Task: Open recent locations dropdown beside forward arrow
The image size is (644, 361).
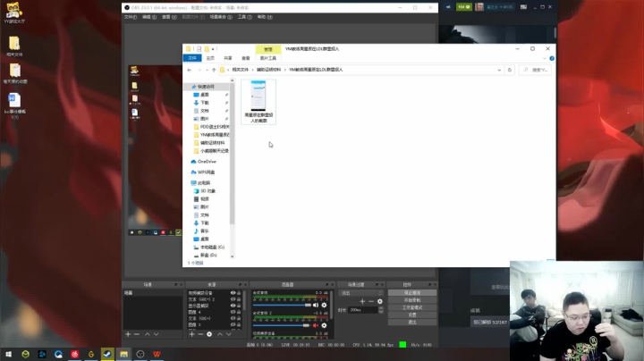Action: [207, 71]
